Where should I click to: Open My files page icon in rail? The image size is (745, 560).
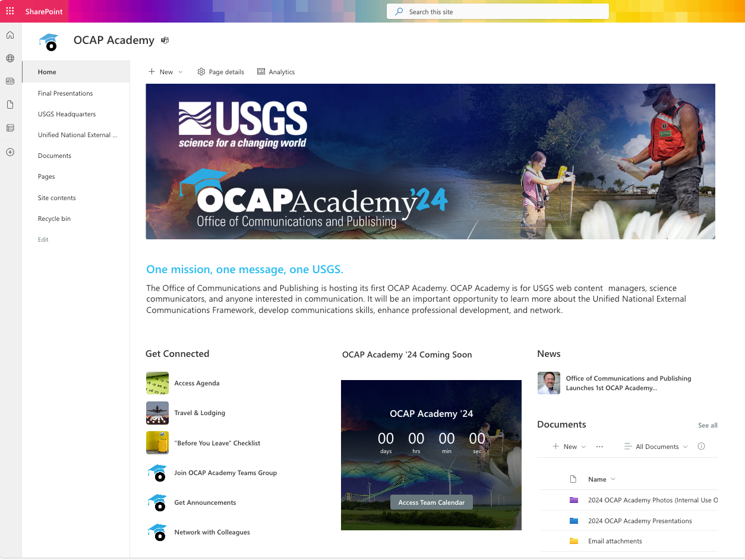point(10,105)
